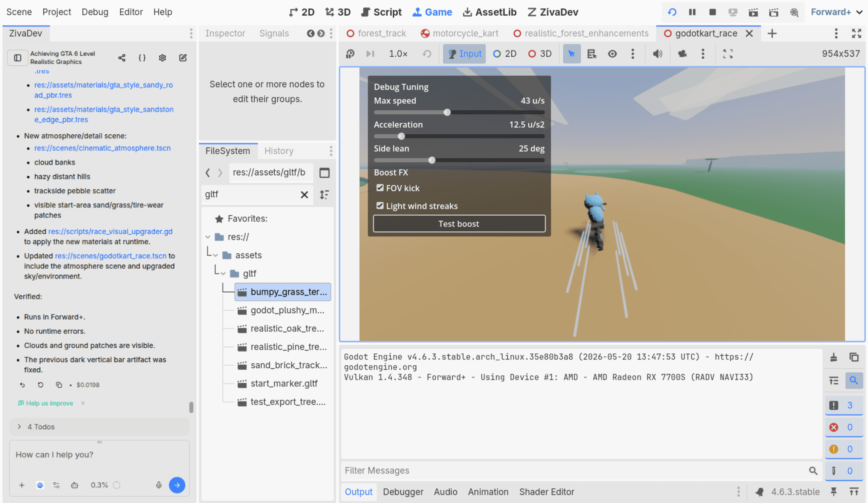Toggle error messages filter
This screenshot has height=503, width=868.
click(x=844, y=427)
